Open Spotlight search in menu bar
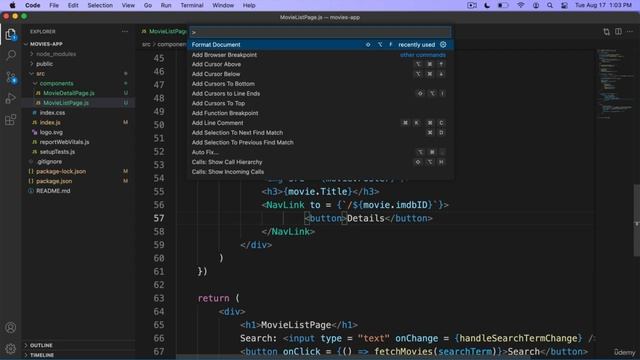640x360 pixels. click(550, 5)
